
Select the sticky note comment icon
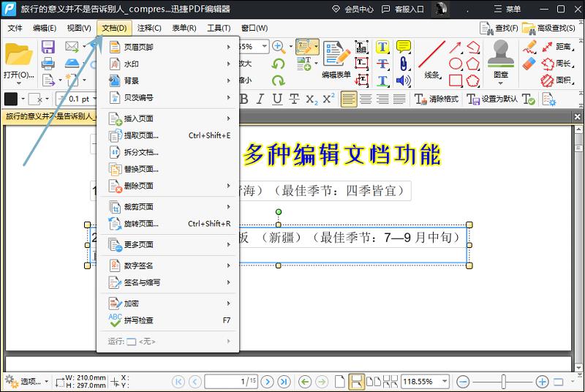point(403,47)
